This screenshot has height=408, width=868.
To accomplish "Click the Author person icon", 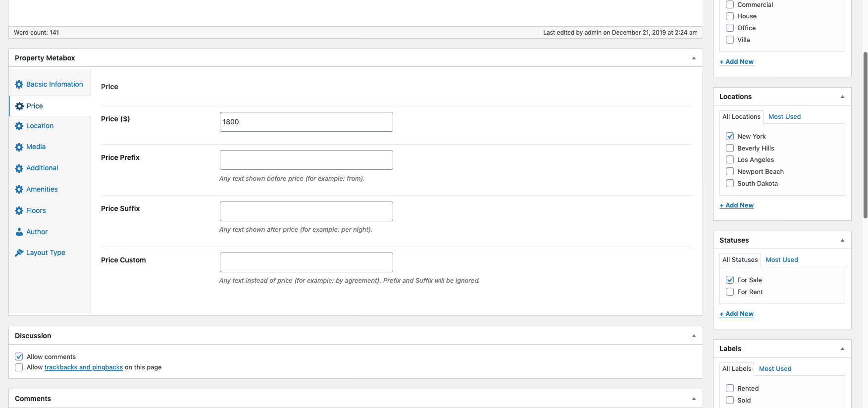I will coord(19,232).
